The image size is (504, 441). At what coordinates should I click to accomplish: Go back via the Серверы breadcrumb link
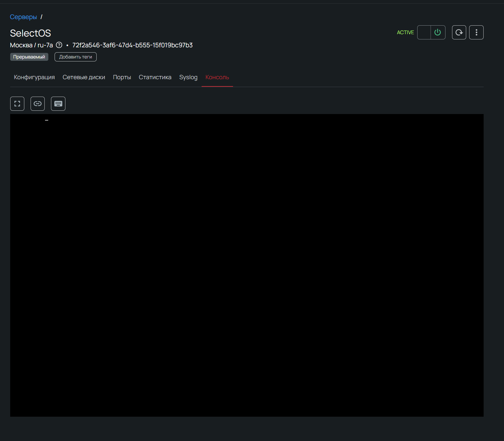[x=23, y=17]
